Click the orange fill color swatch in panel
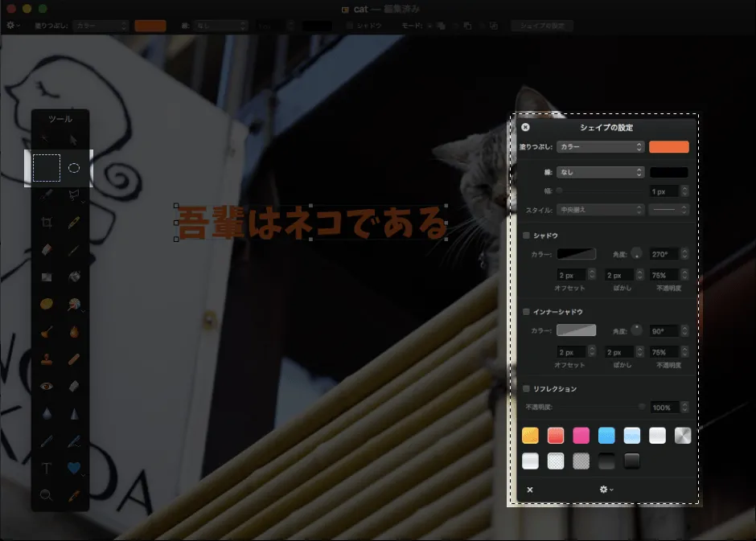Screen dimensions: 756x541 click(x=668, y=146)
